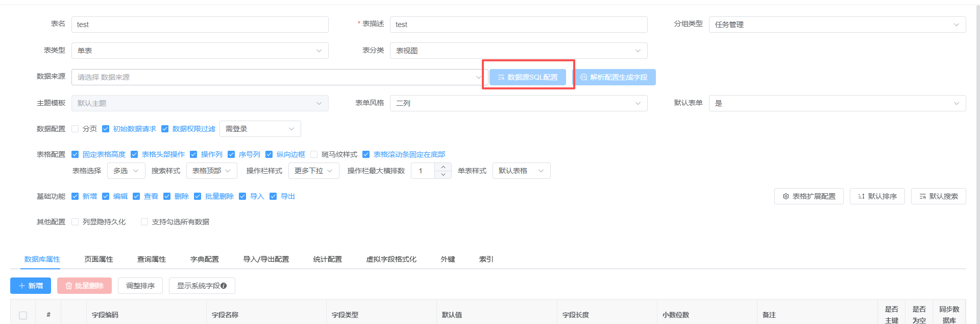Click the info icon on 显示系统字段
Image resolution: width=980 pixels, height=324 pixels.
[224, 286]
